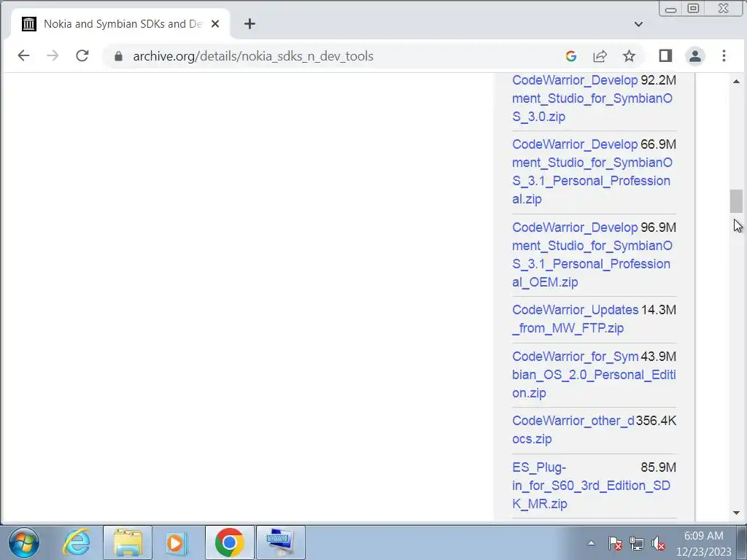
Task: Maximize the Chrome window
Action: 693,9
